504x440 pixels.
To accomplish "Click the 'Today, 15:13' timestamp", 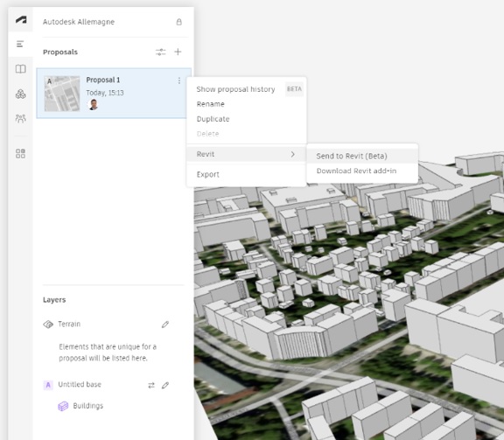I will 105,93.
